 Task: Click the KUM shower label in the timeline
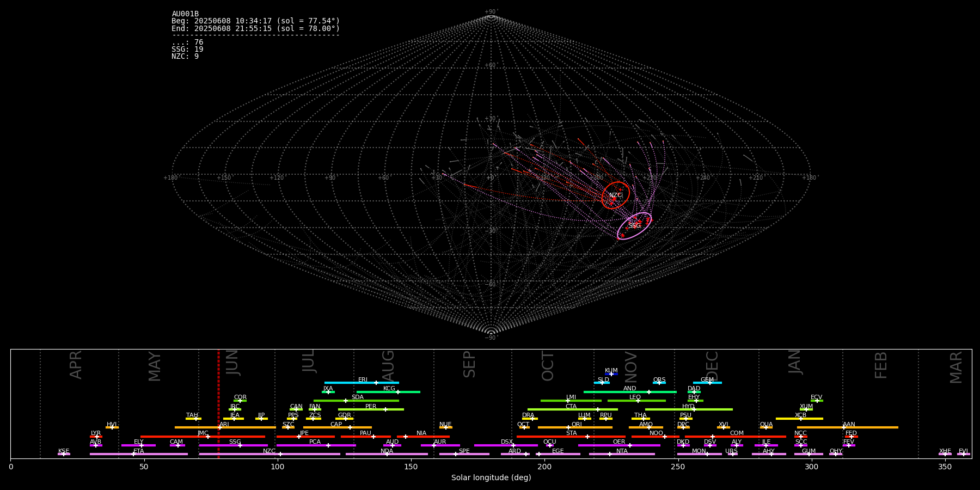[611, 371]
